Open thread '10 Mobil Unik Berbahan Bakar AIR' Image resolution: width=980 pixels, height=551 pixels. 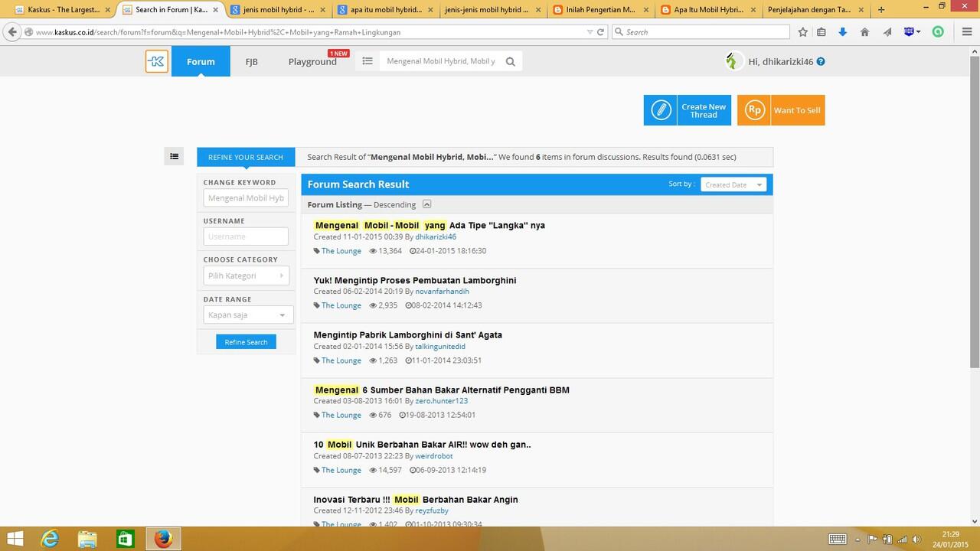point(422,444)
